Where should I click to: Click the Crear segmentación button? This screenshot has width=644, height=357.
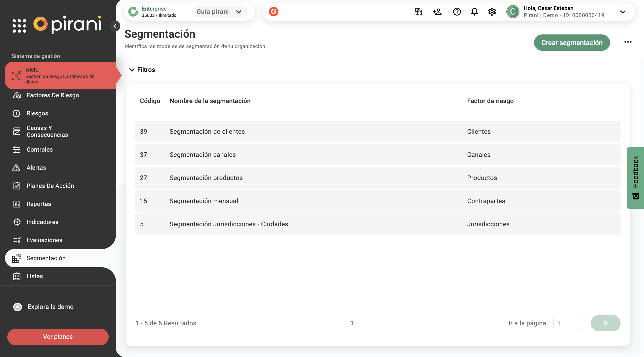click(x=572, y=42)
